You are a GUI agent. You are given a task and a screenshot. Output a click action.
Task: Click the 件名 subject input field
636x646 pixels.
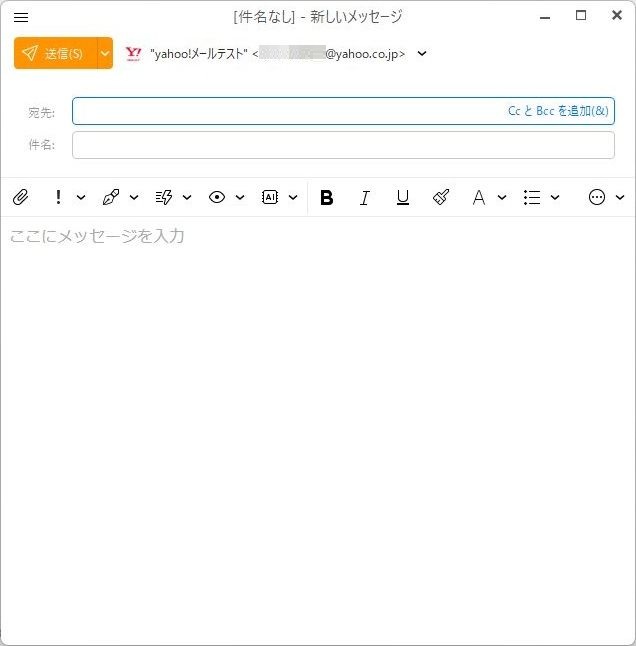(343, 145)
